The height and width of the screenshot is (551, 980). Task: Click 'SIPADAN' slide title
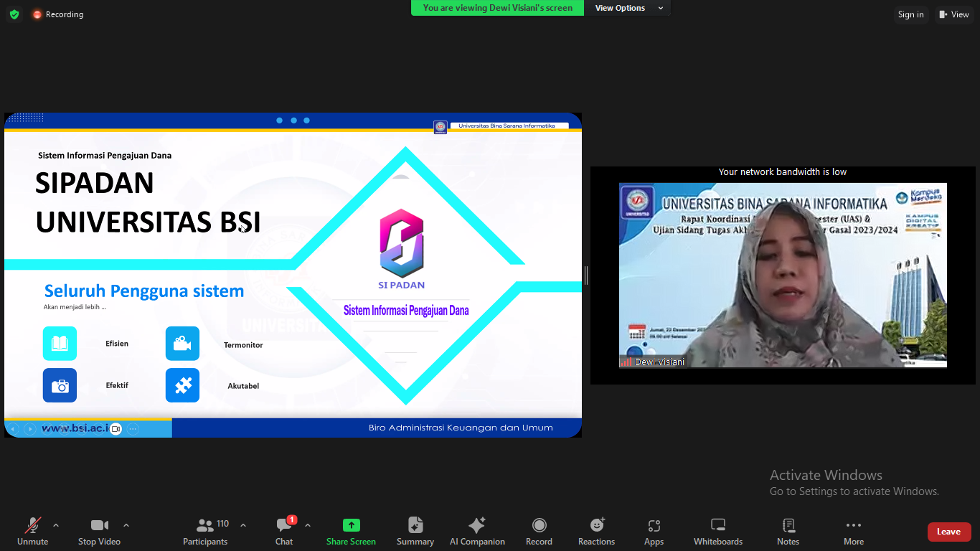click(94, 184)
